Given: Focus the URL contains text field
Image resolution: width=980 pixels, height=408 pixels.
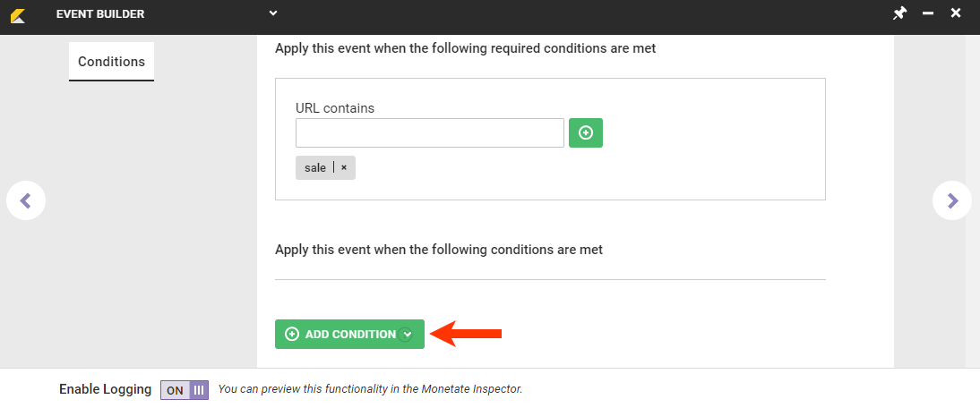Looking at the screenshot, I should click(430, 132).
